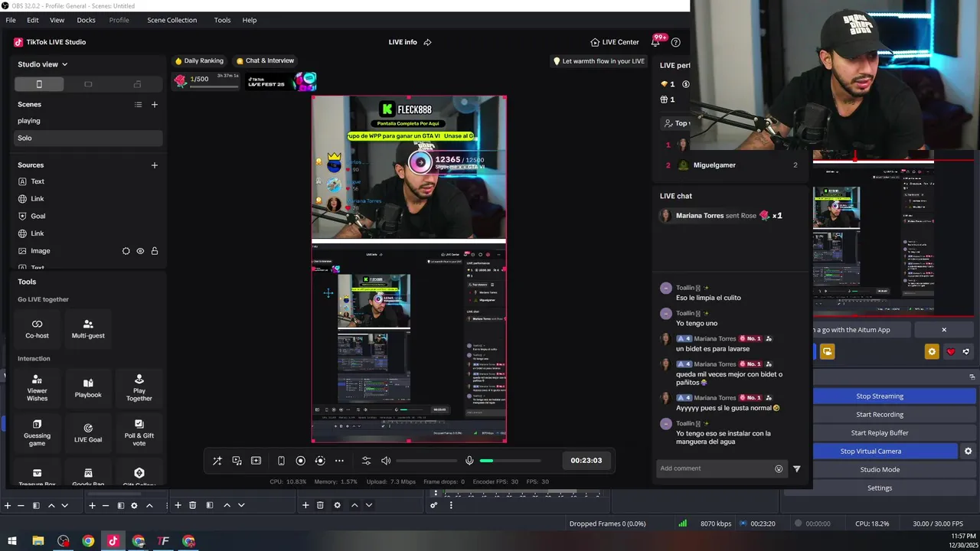Open the LIVE Goal tool

click(88, 432)
